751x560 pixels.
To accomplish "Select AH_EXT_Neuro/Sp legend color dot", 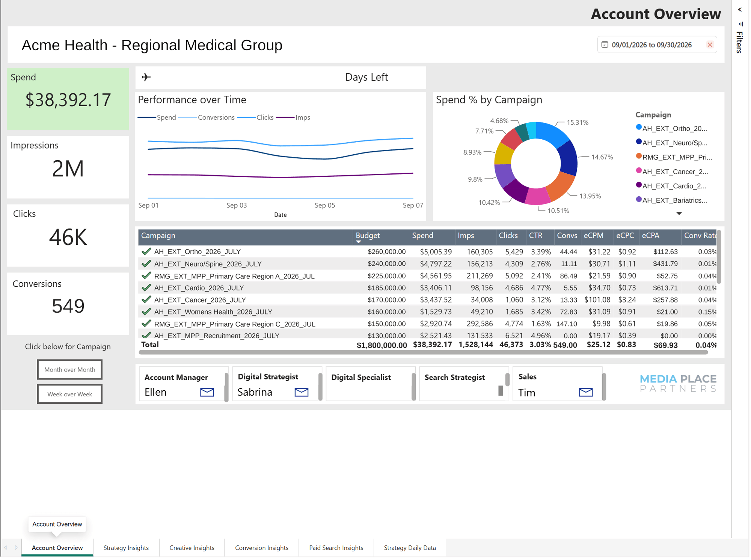I will [x=639, y=142].
